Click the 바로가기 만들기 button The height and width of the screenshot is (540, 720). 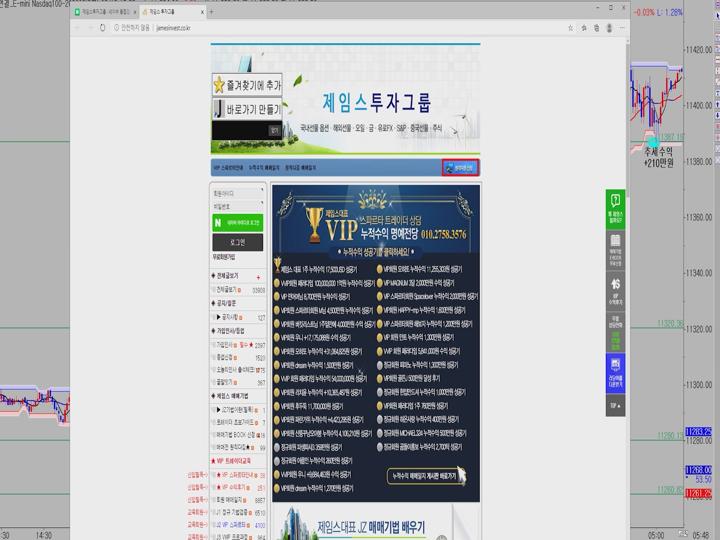[x=247, y=109]
